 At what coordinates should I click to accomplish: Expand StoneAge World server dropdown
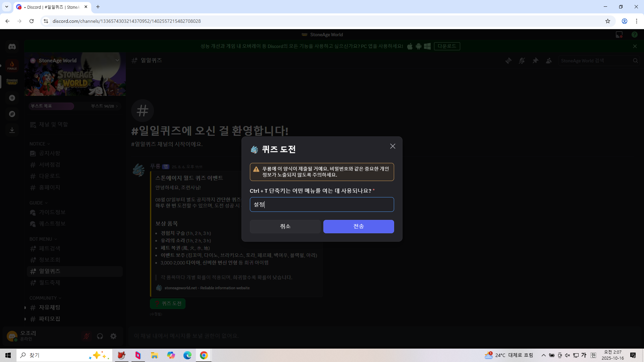tap(117, 60)
